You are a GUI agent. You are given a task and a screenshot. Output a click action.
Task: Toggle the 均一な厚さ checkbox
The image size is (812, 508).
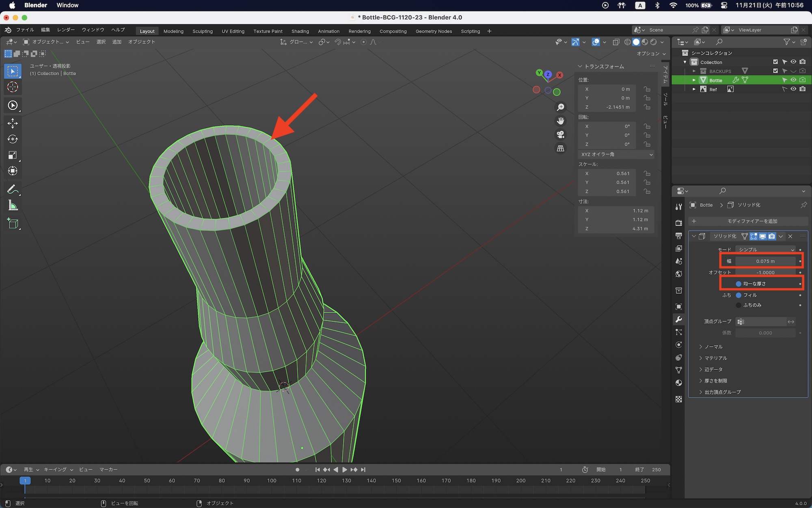point(739,284)
